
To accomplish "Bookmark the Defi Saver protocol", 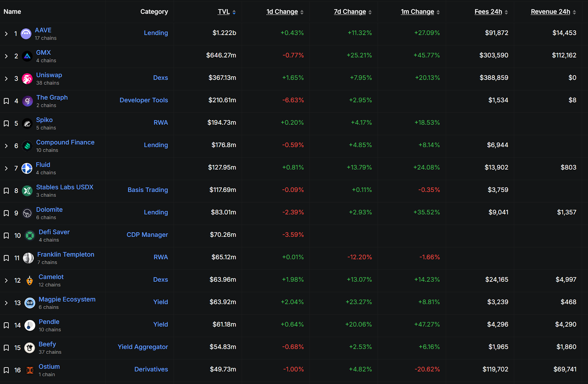I will [6, 236].
